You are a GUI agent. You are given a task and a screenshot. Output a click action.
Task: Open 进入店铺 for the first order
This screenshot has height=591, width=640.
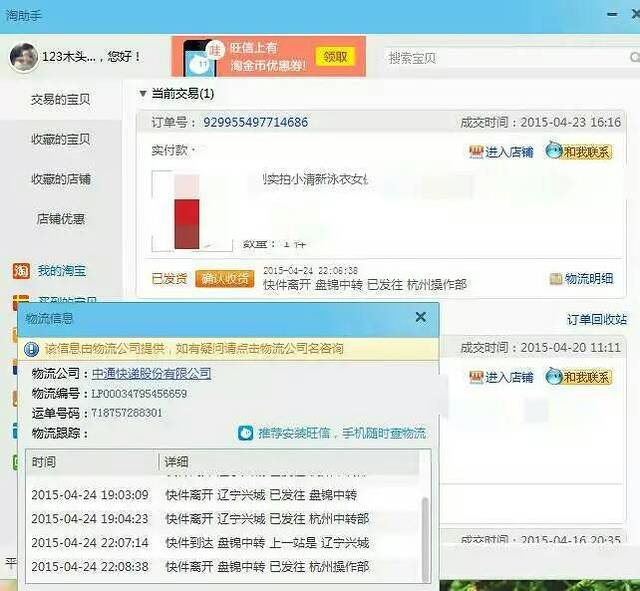501,152
